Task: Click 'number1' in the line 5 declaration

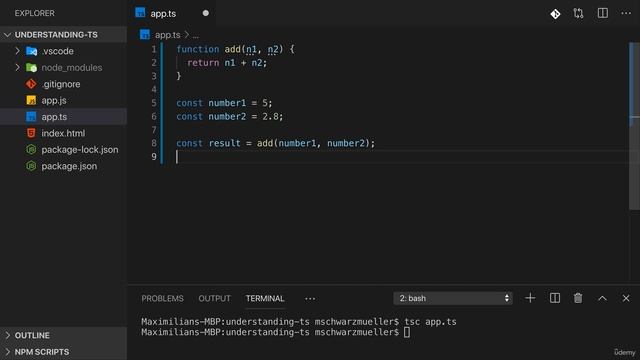Action: tap(227, 103)
